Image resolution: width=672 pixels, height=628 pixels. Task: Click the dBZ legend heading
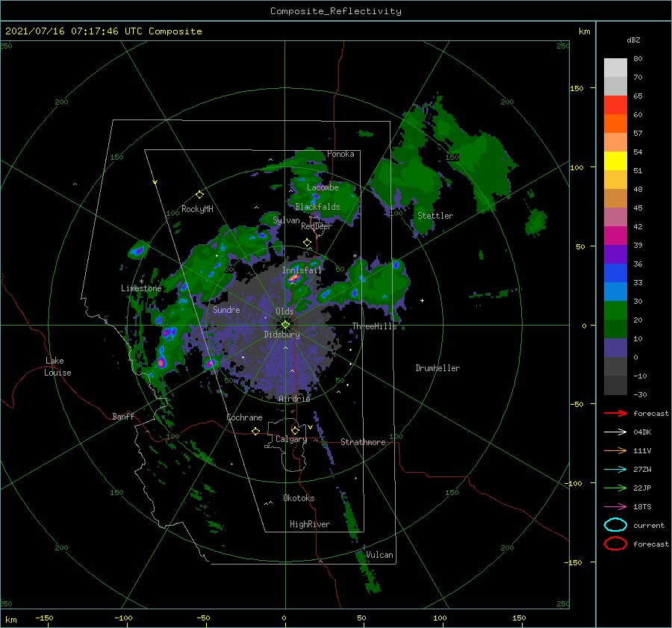633,40
